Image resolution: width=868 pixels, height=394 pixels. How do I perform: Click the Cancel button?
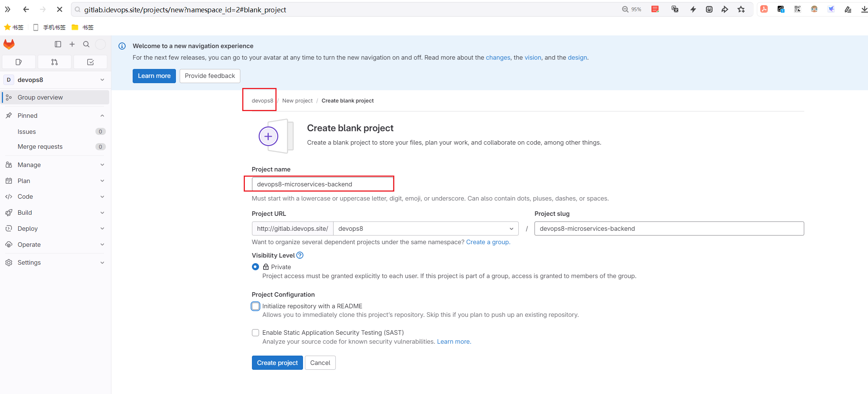pyautogui.click(x=320, y=363)
